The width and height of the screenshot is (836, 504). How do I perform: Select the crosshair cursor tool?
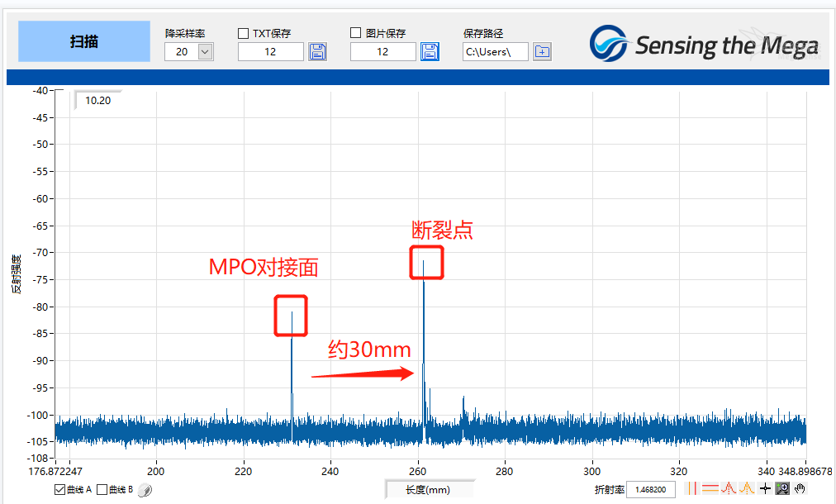pos(765,488)
